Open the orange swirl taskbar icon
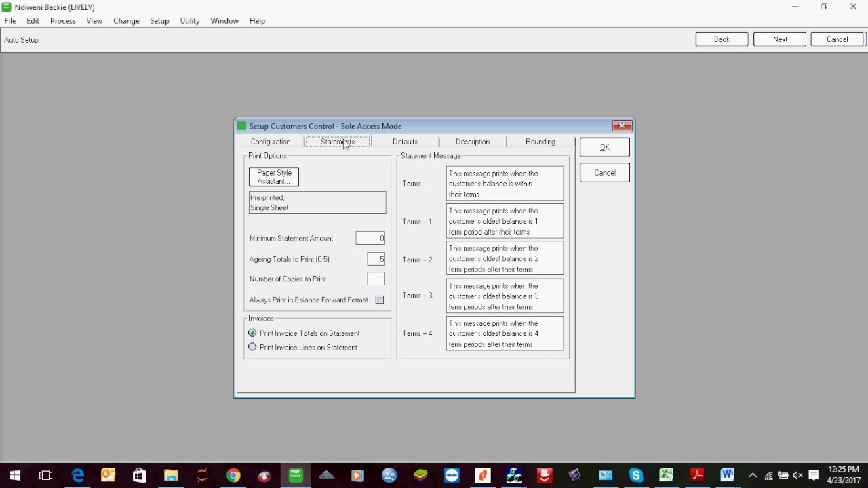Image resolution: width=868 pixels, height=488 pixels. 202,476
